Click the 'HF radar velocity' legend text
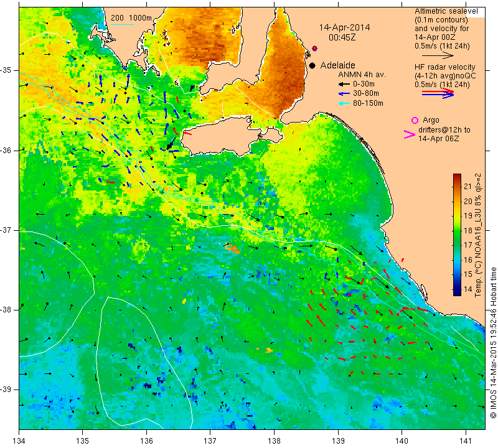Viewport: 498px width, 448px height. tap(444, 67)
